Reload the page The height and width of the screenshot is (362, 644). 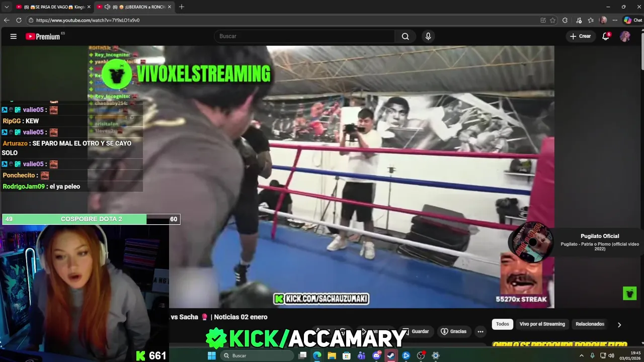pos(19,20)
